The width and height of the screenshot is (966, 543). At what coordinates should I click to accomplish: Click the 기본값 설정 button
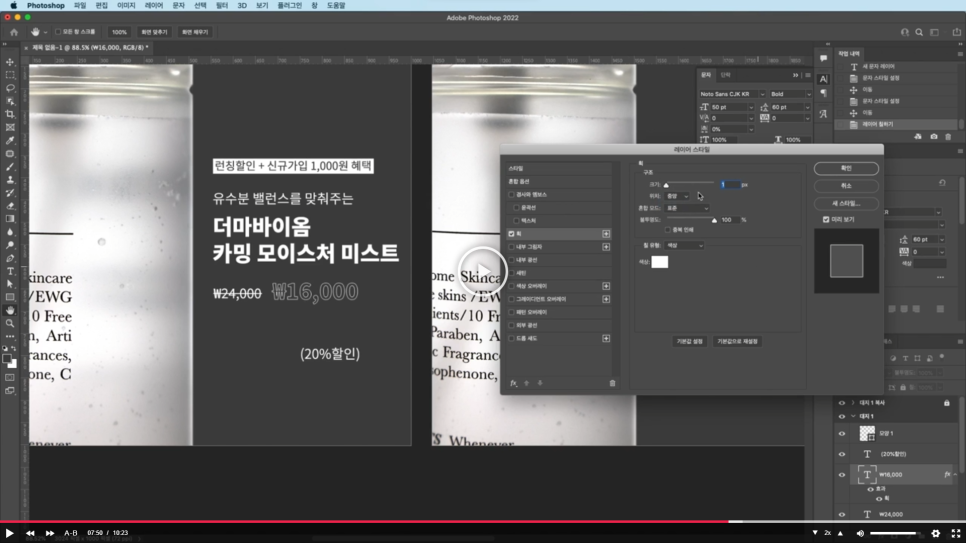(x=689, y=341)
